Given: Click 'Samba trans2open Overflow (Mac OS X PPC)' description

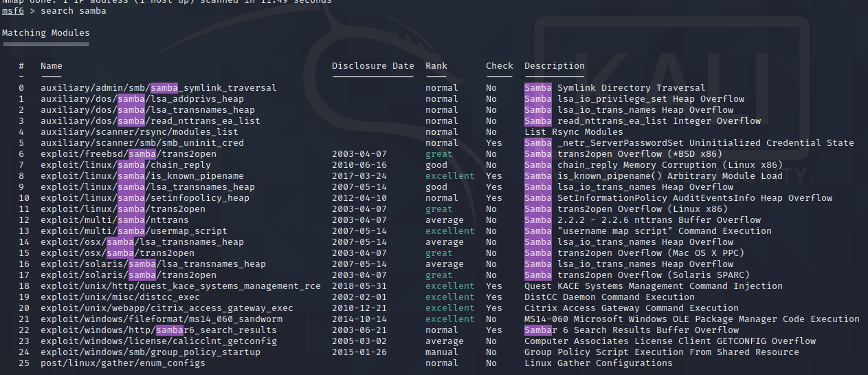Looking at the screenshot, I should click(x=634, y=253).
